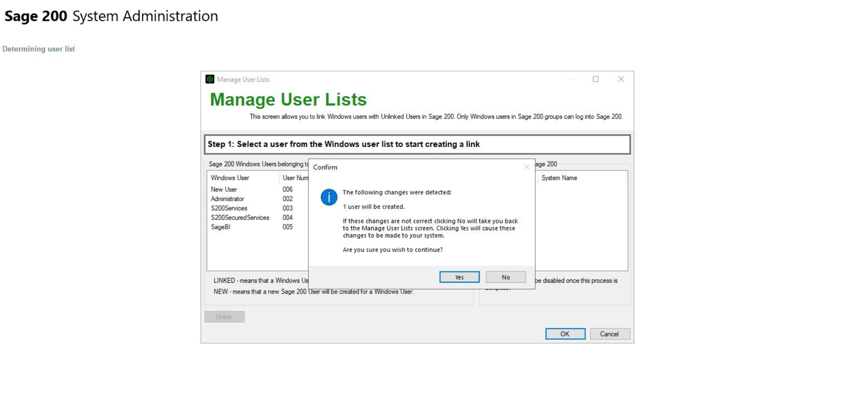Screen dimensions: 868x394
Task: Click the 'Windows User' column header
Action: [243, 178]
